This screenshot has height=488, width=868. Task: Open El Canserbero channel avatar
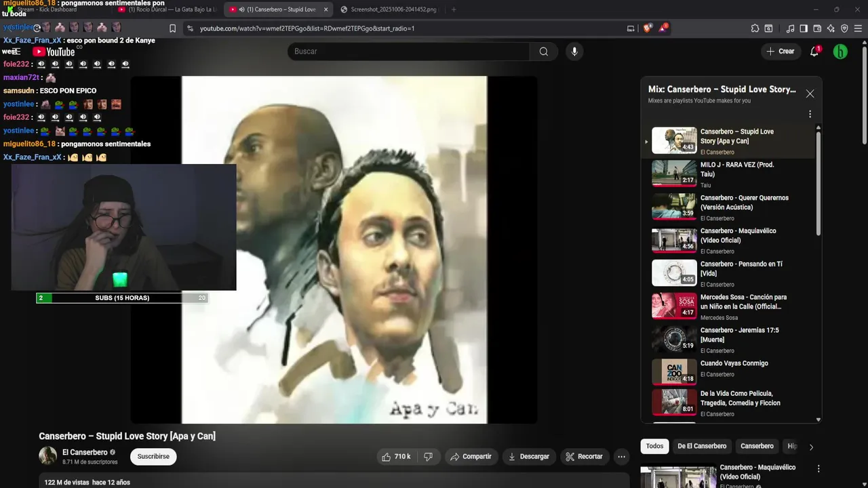pyautogui.click(x=47, y=456)
